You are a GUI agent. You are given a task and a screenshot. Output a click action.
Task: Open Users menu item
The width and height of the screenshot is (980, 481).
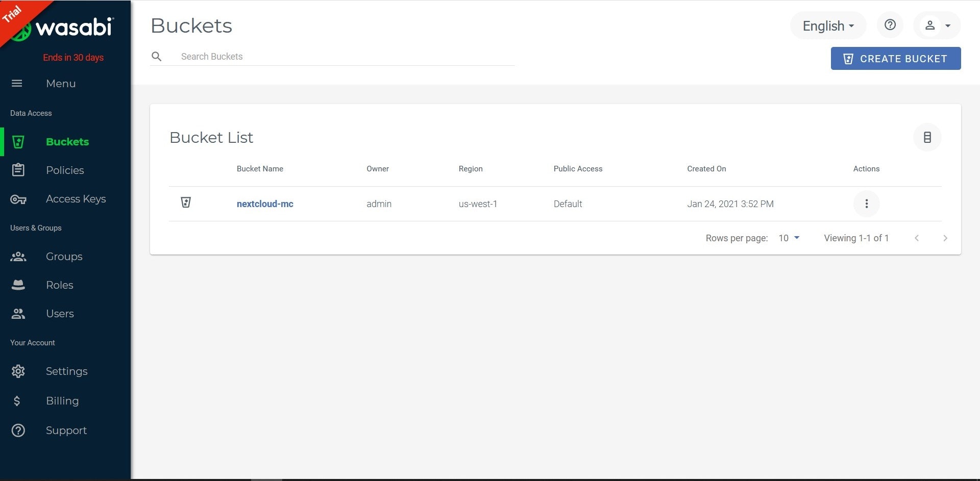(65, 314)
